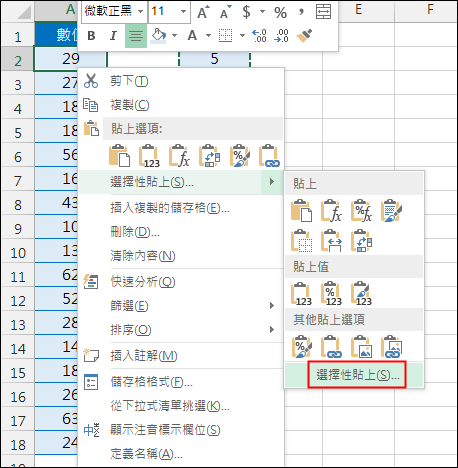Click submenu Transpose icon under 貼上
This screenshot has width=458, height=468.
click(x=361, y=241)
